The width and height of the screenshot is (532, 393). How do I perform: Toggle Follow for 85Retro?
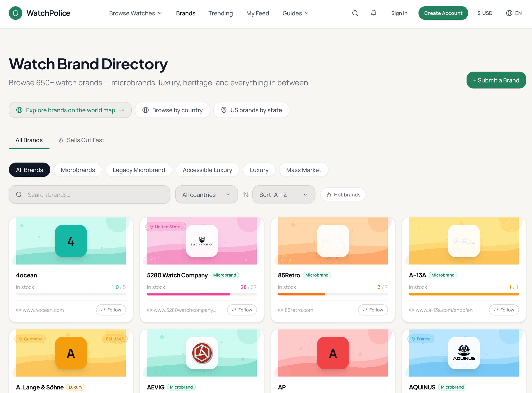tap(373, 310)
